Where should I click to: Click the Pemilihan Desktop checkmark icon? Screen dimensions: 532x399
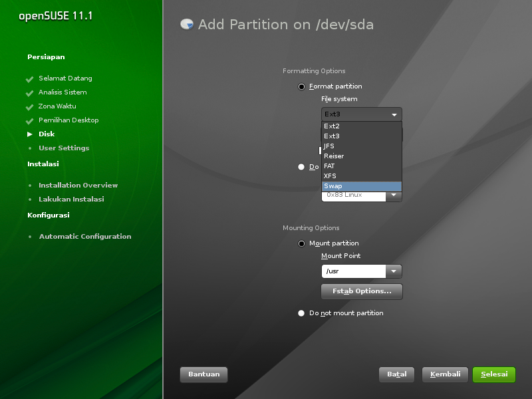pyautogui.click(x=29, y=121)
